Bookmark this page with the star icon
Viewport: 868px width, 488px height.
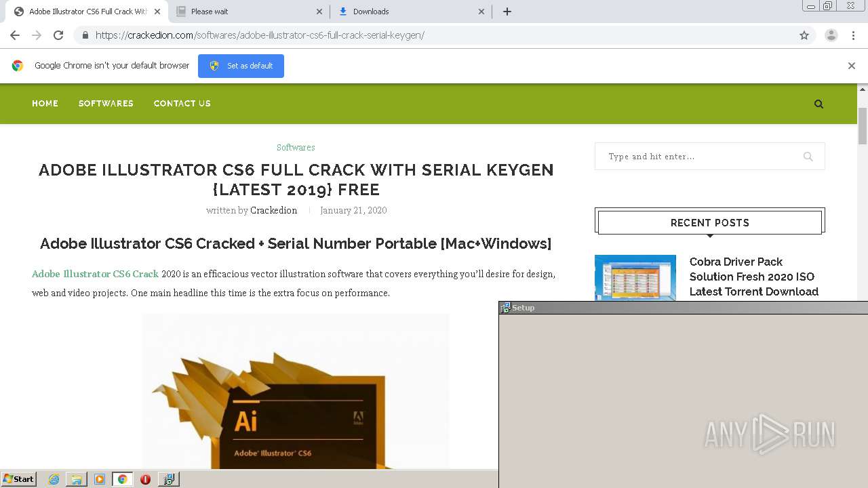(804, 35)
